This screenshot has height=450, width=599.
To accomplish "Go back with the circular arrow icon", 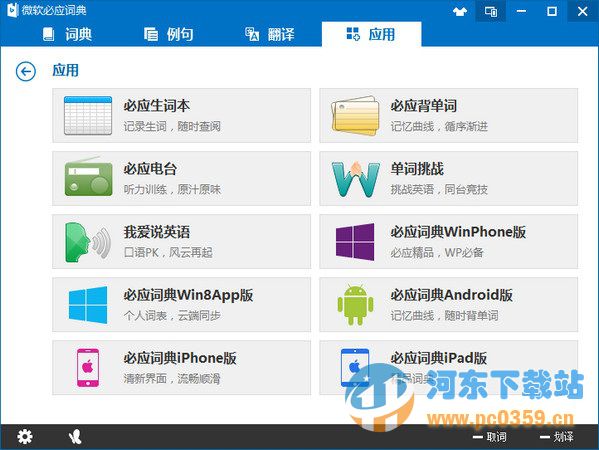I will pos(26,71).
